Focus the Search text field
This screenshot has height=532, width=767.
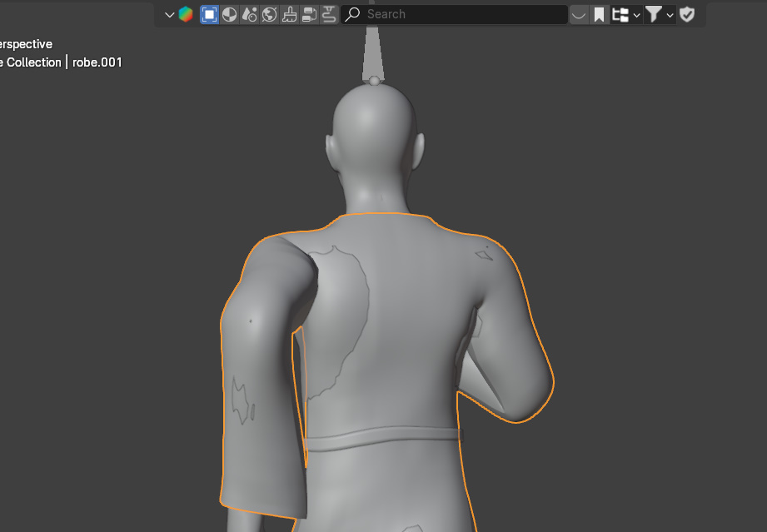pyautogui.click(x=455, y=15)
